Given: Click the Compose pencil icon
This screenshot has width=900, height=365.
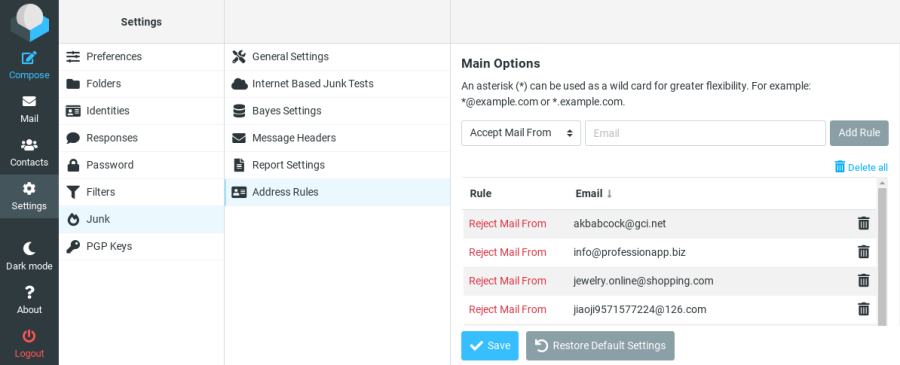Looking at the screenshot, I should click(29, 58).
